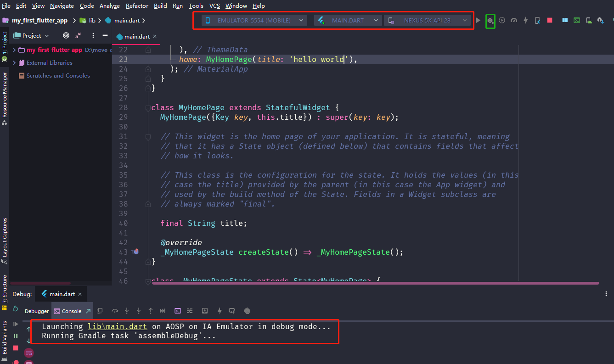Click the Profile speedometer icon
614x364 pixels.
514,20
